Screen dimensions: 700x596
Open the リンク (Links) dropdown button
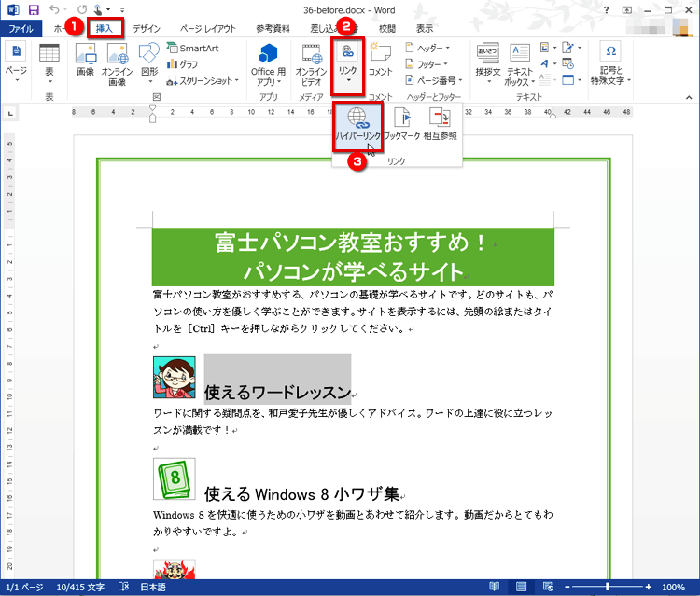click(x=347, y=65)
